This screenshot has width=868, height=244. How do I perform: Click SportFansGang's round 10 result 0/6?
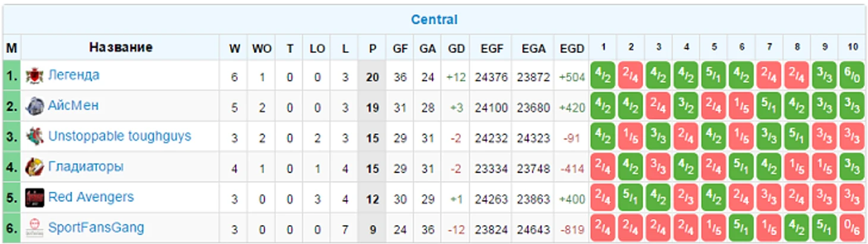(x=851, y=229)
